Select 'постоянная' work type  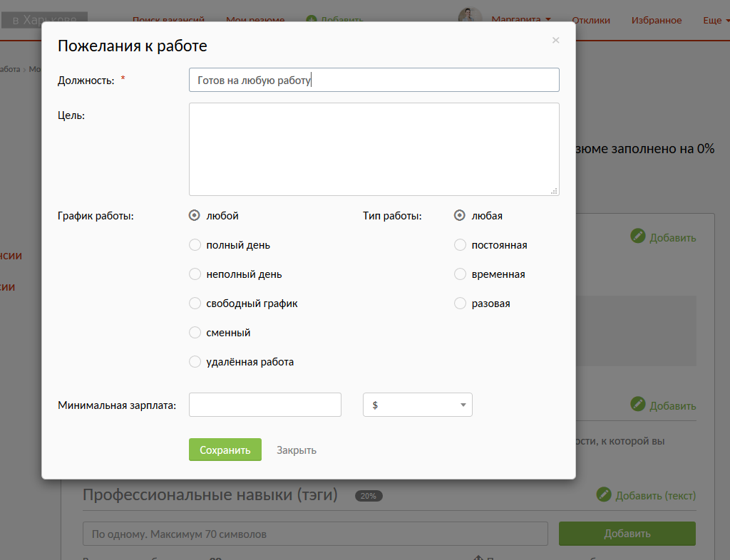tap(460, 245)
